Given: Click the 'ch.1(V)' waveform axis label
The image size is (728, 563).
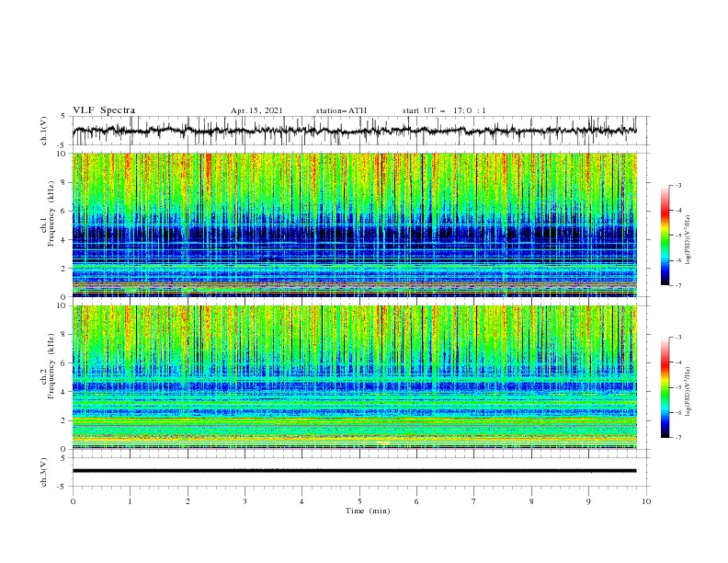Looking at the screenshot, I should click(x=44, y=131).
